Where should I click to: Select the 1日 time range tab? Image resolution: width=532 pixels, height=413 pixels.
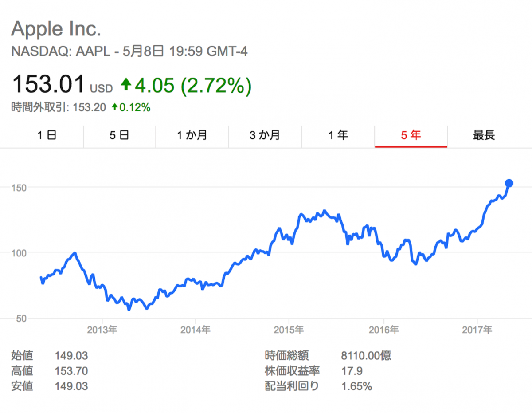click(x=47, y=135)
